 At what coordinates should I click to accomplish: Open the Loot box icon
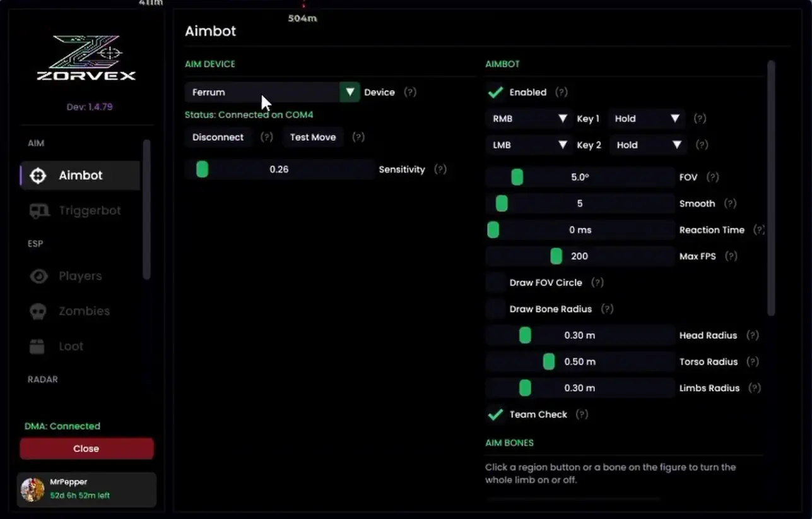click(38, 346)
